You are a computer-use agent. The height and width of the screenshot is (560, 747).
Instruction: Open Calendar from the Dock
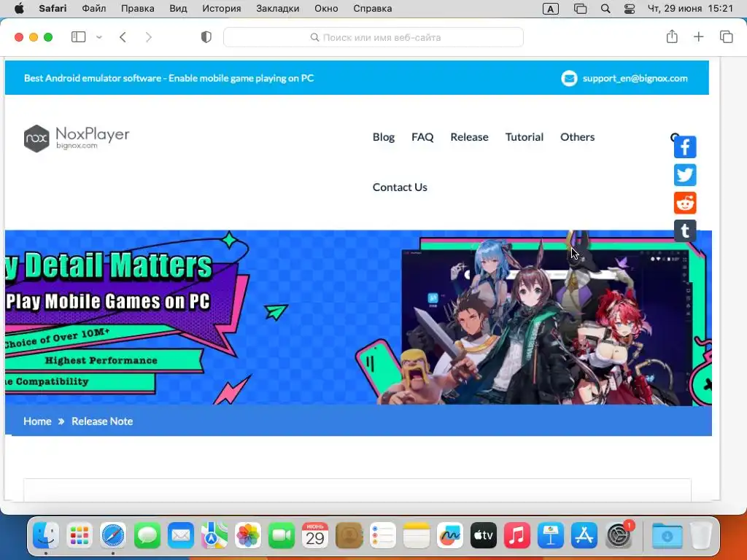pyautogui.click(x=315, y=536)
